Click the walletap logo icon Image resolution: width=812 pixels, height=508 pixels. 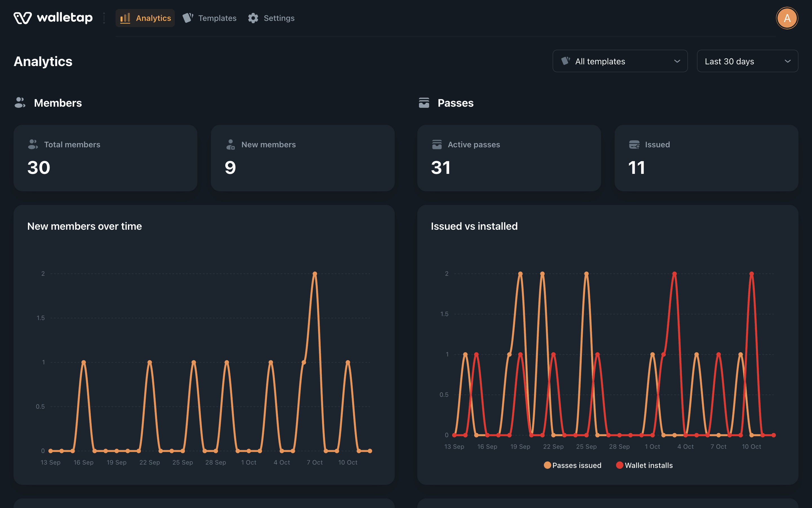point(23,18)
